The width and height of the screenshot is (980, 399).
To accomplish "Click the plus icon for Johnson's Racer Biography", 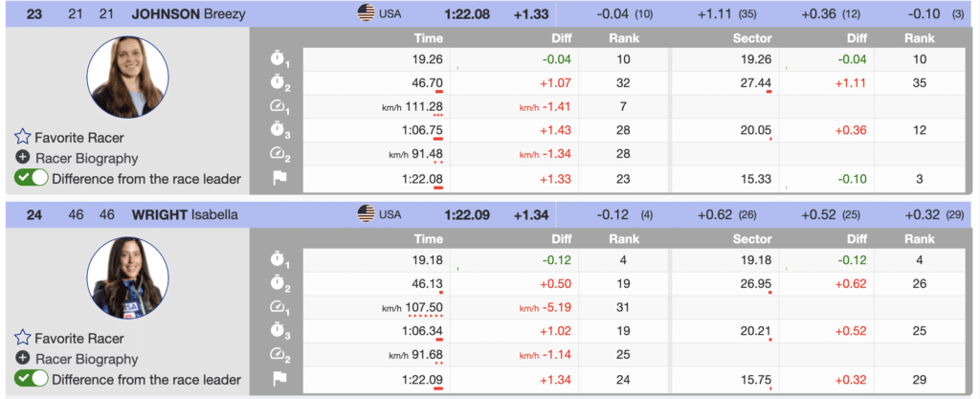I will (23, 158).
